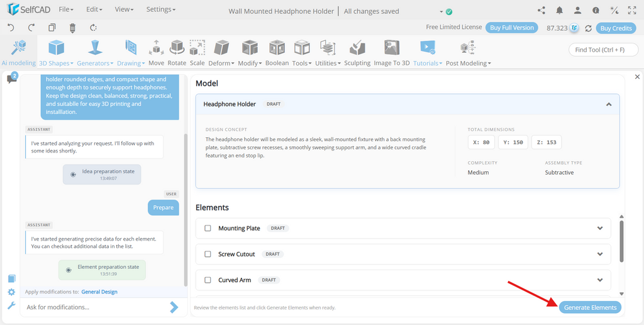
Task: Close the AI modeling panel
Action: (637, 77)
